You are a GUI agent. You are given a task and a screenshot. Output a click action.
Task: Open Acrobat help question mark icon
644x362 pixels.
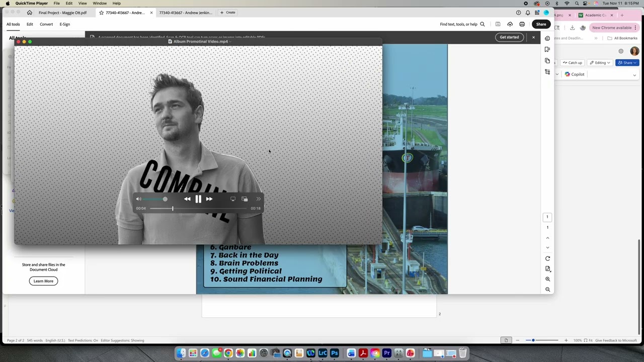point(518,13)
